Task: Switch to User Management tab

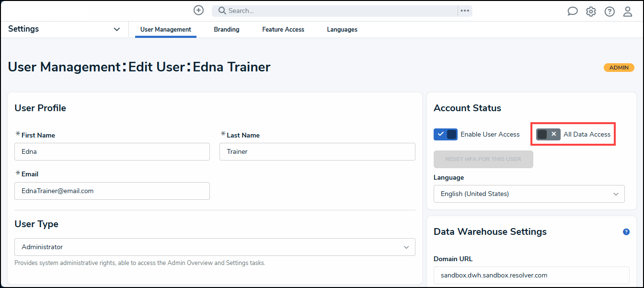Action: pos(166,30)
